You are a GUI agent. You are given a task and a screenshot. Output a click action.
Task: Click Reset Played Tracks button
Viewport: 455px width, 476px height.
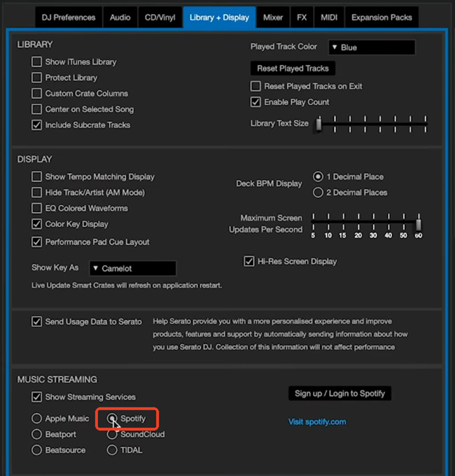293,68
